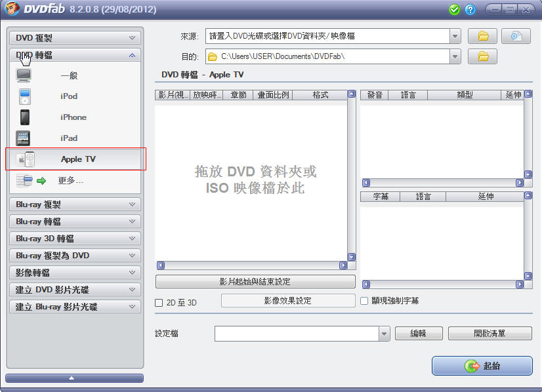
Task: Expand the DVD 複製 section
Action: pyautogui.click(x=75, y=39)
